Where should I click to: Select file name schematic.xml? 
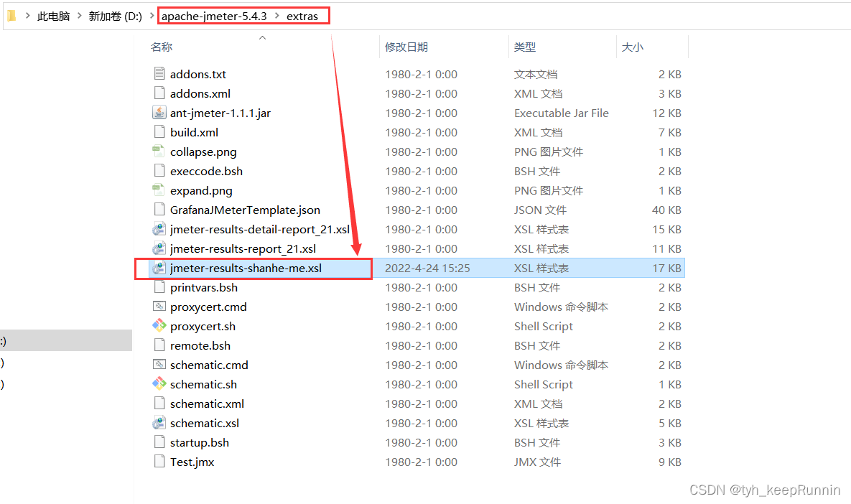click(208, 404)
